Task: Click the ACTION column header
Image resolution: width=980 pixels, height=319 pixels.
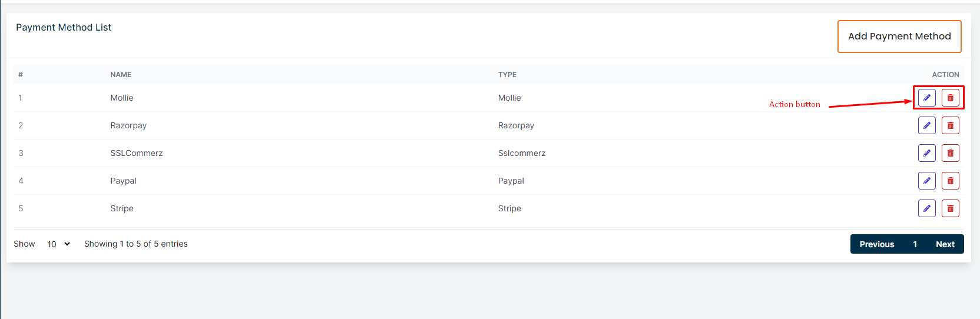Action: click(x=945, y=75)
